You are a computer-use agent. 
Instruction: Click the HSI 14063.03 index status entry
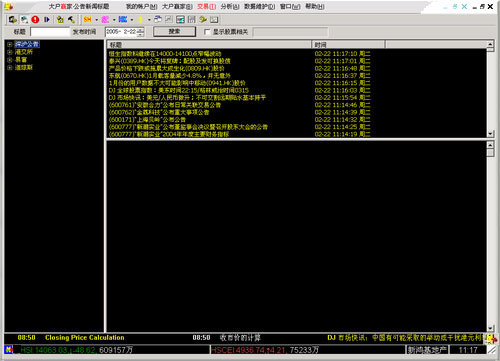click(x=77, y=350)
